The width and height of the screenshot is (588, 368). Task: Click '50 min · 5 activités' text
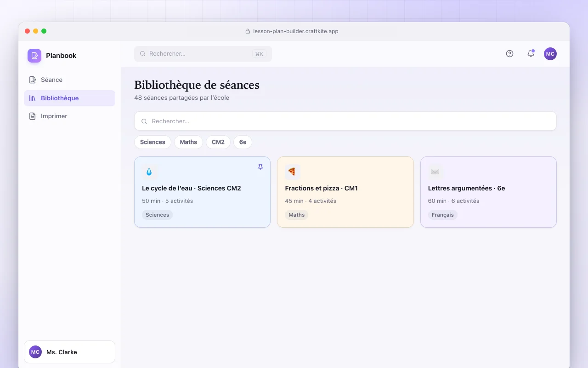(x=168, y=201)
